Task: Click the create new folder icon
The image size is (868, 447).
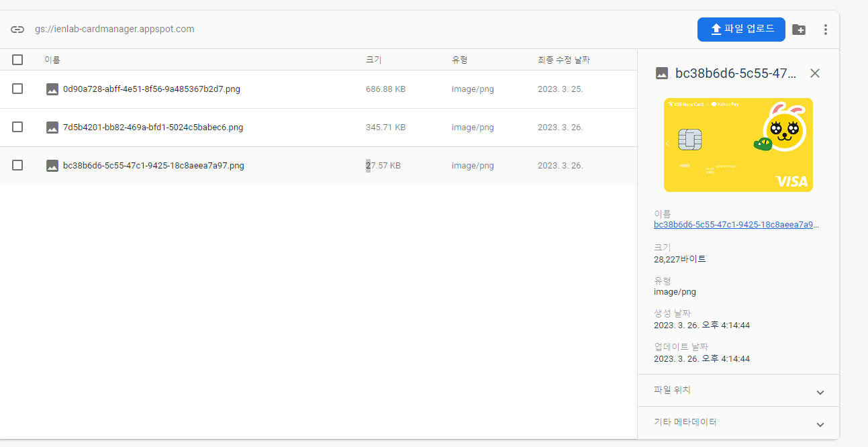Action: (x=799, y=30)
